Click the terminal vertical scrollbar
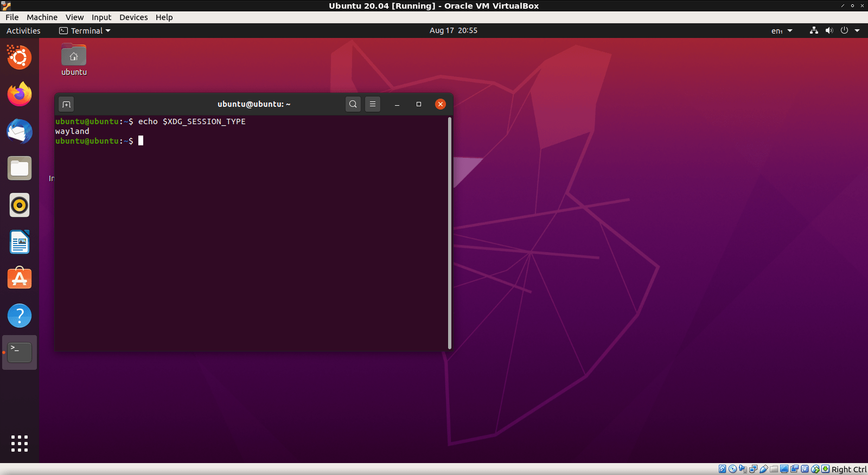Viewport: 868px width, 475px height. pyautogui.click(x=450, y=233)
